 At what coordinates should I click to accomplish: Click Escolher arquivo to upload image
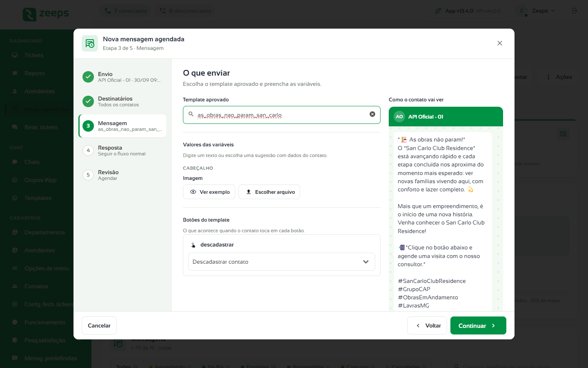click(x=269, y=192)
